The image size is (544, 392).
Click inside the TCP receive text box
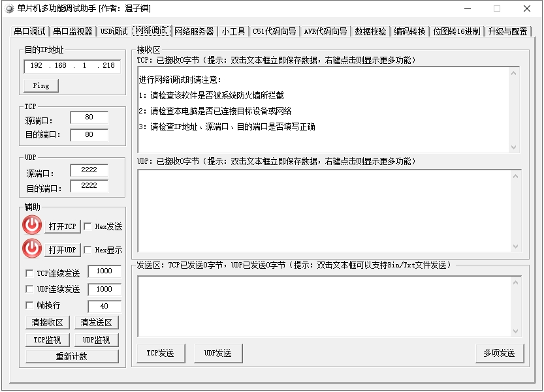coord(324,110)
